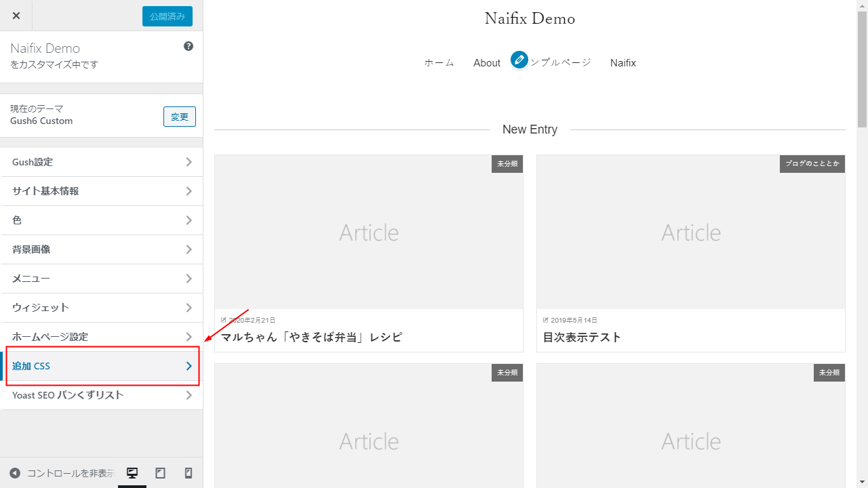Click the コントロールを非表示 label
The image size is (868, 488).
pyautogui.click(x=71, y=473)
